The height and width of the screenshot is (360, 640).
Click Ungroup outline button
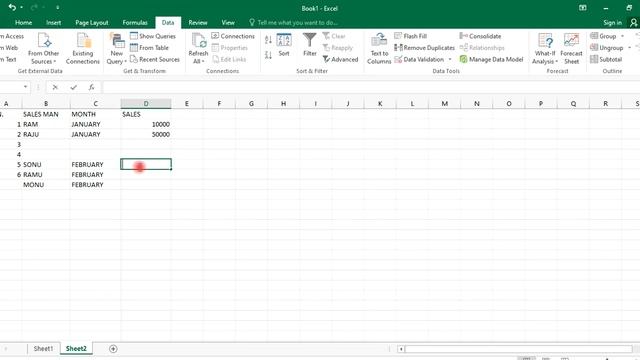pos(607,48)
